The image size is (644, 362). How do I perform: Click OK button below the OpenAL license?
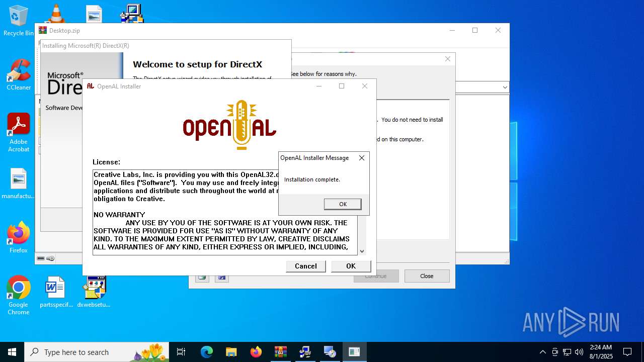[x=351, y=266]
